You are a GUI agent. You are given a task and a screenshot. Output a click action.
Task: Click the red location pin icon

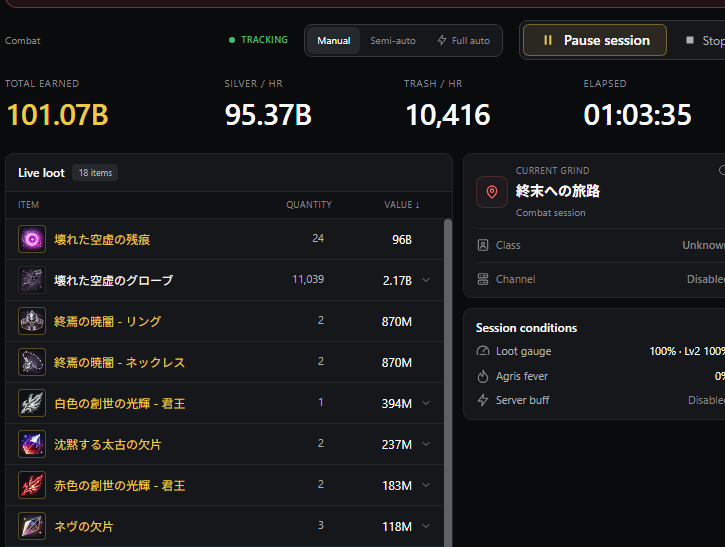[x=492, y=191]
